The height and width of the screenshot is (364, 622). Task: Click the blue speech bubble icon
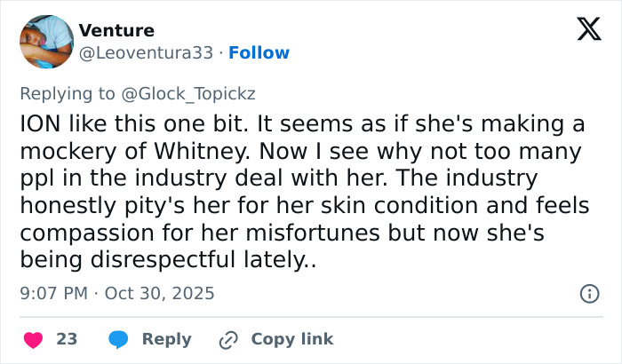118,339
